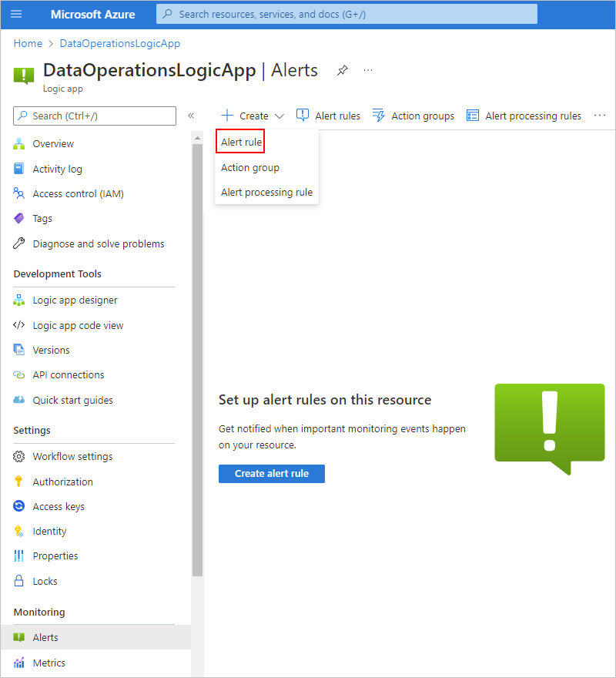Click the Versions documents icon
The width and height of the screenshot is (616, 678).
[19, 349]
